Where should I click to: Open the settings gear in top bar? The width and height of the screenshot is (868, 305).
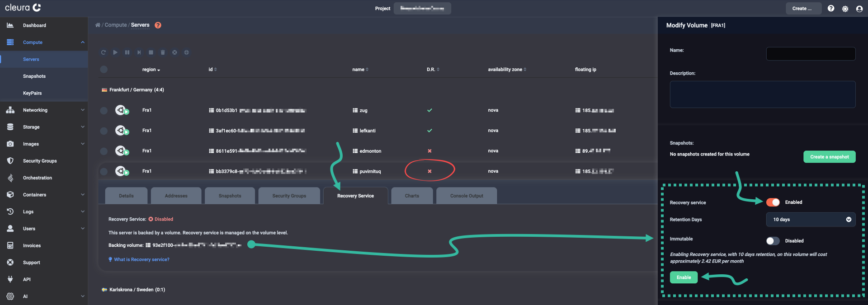845,9
